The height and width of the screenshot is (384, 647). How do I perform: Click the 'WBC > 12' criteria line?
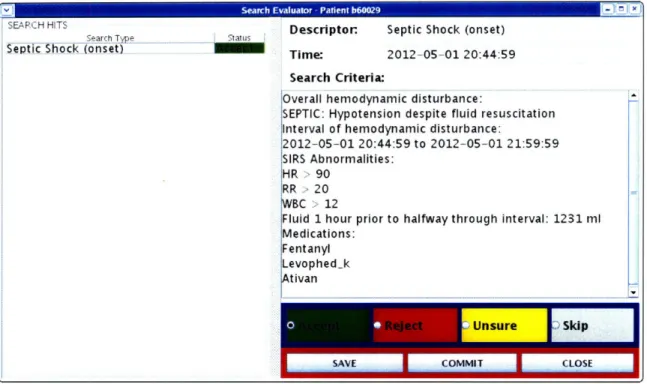click(x=310, y=204)
